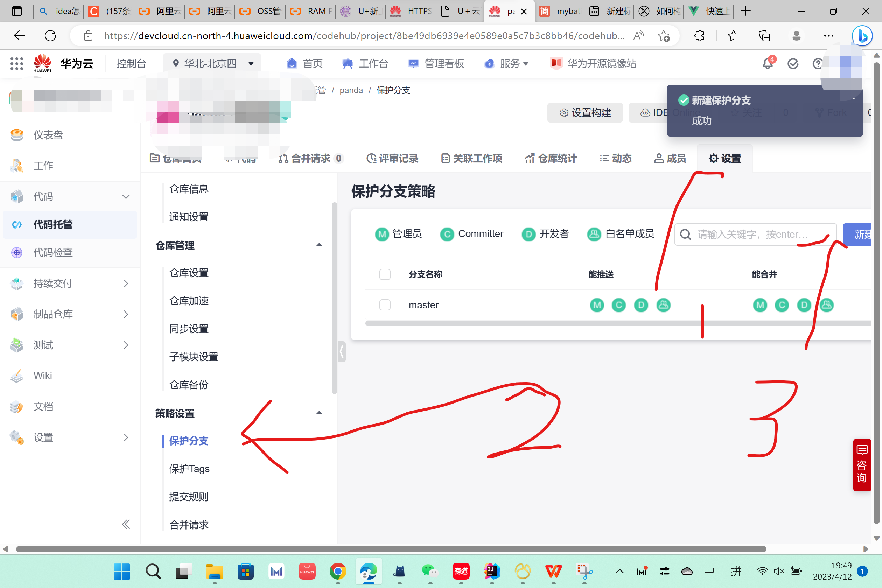
Task: Open the 仪表盘 dashboard sidebar item
Action: 48,135
